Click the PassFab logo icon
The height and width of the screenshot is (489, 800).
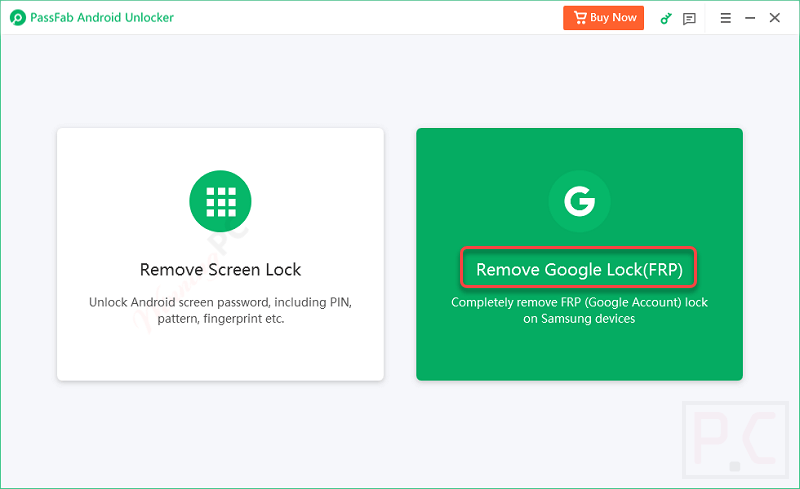(x=17, y=18)
